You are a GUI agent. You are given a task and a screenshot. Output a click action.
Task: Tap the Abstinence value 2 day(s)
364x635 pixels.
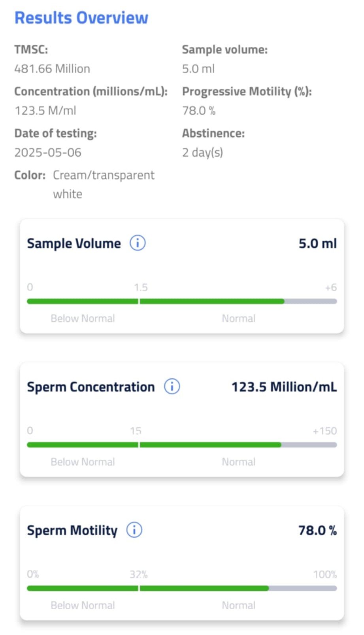202,152
